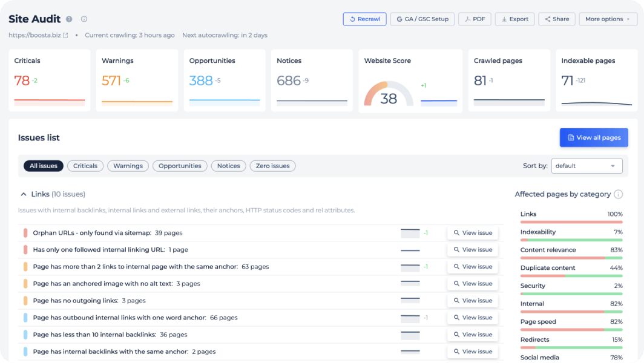Filter issues by Opportunities
This screenshot has width=644, height=363.
coord(180,166)
